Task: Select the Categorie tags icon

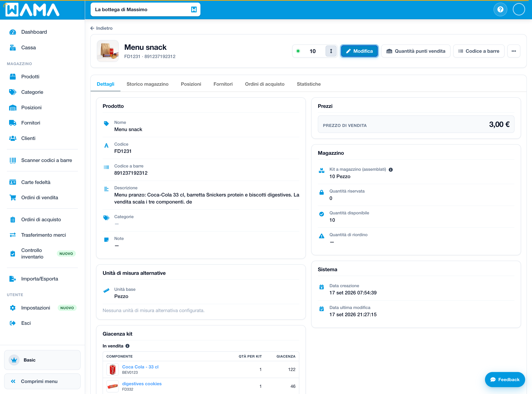Action: pyautogui.click(x=13, y=92)
